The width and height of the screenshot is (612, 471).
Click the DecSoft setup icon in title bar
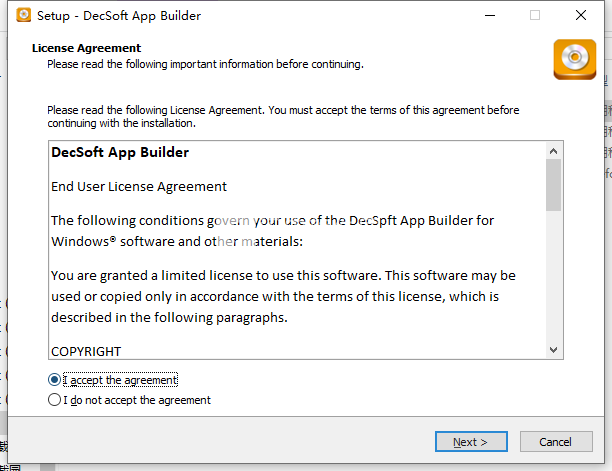[x=23, y=15]
